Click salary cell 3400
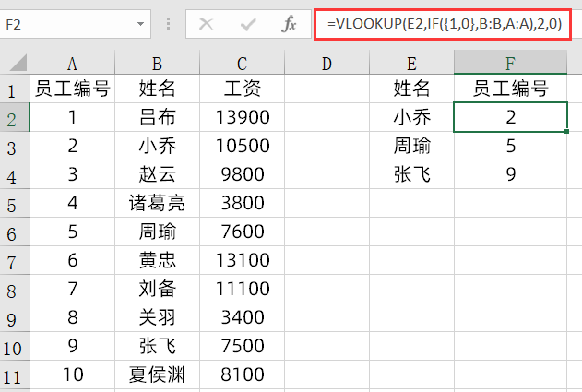The image size is (582, 392). click(242, 317)
